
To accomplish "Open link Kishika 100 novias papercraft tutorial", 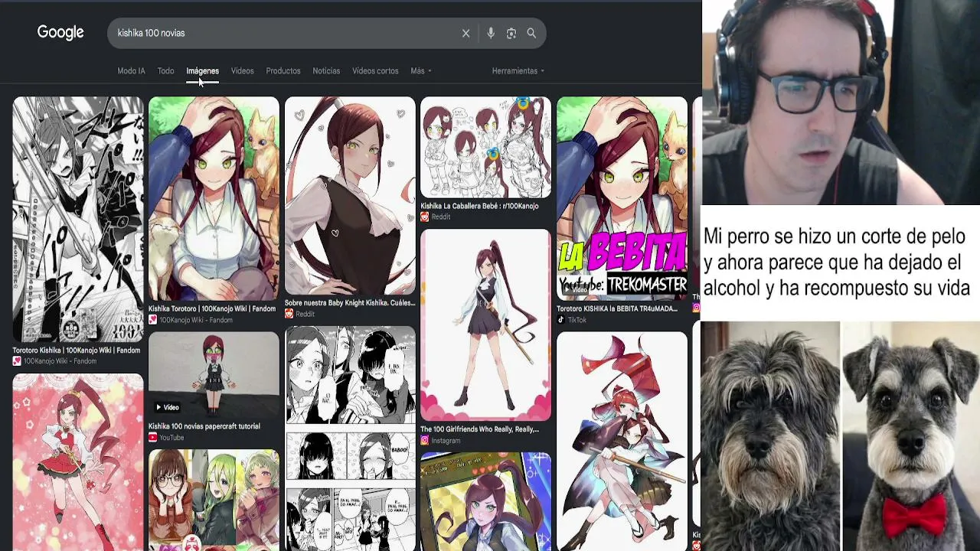I will [204, 426].
